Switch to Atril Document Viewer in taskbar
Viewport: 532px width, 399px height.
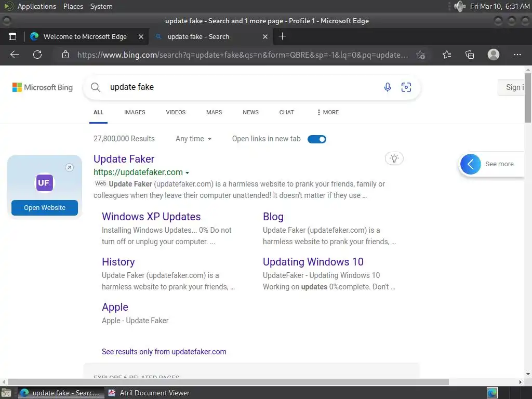click(x=149, y=393)
